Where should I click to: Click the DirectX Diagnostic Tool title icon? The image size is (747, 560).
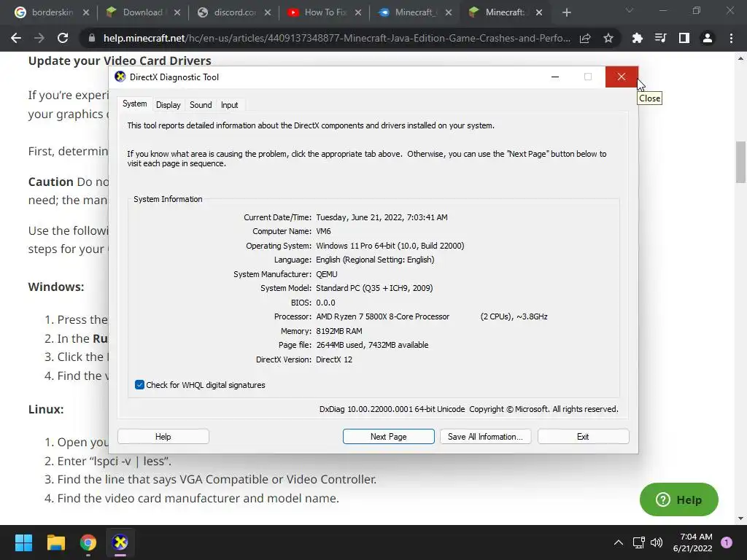pyautogui.click(x=120, y=77)
